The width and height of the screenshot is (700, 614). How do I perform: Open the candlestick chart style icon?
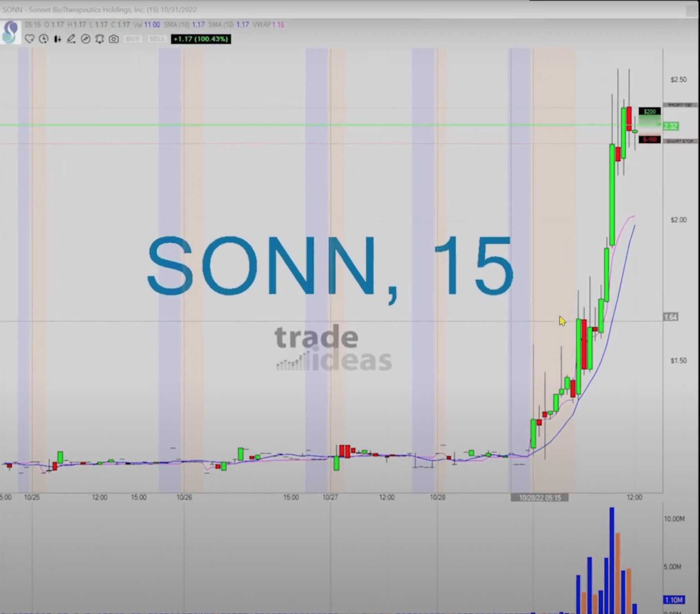(58, 39)
